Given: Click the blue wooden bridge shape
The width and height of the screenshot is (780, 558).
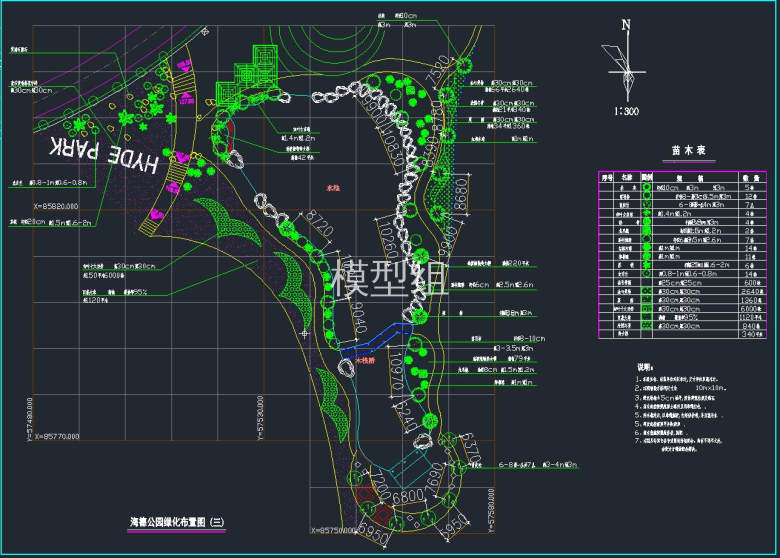Looking at the screenshot, I should 378,338.
